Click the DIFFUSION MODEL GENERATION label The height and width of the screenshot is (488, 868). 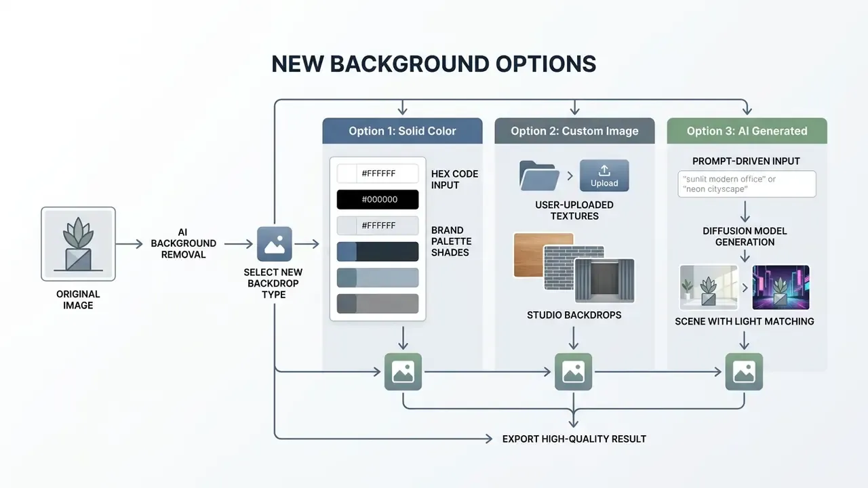[x=745, y=237]
